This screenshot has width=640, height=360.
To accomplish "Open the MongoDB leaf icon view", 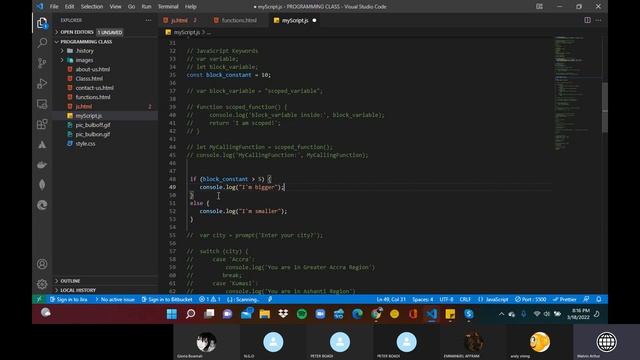I will point(42,185).
